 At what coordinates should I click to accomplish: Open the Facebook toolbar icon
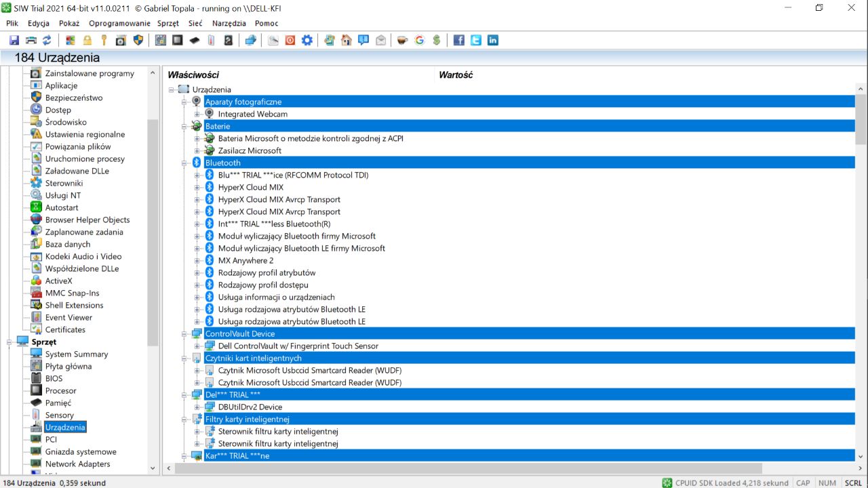(x=459, y=40)
